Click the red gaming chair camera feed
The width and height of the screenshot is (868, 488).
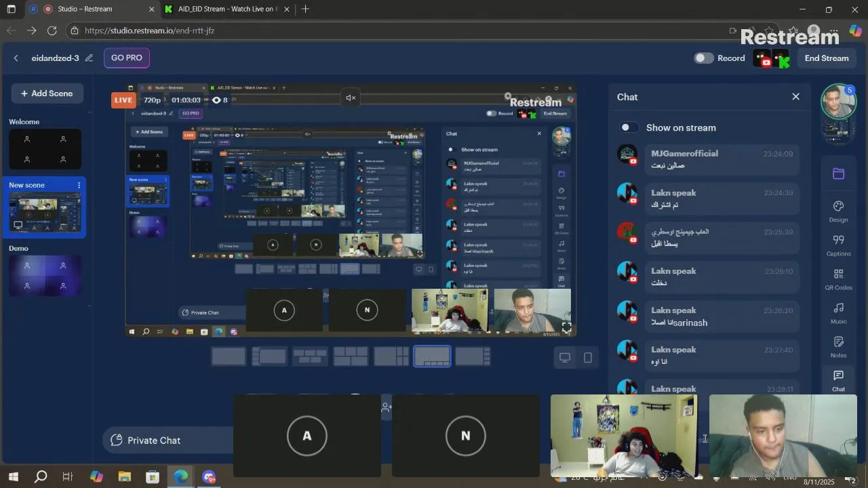[624, 436]
